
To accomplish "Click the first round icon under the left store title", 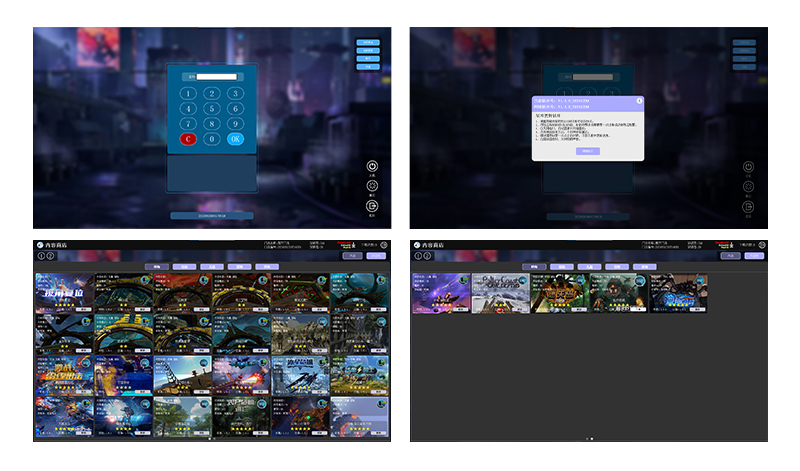I will [x=40, y=255].
